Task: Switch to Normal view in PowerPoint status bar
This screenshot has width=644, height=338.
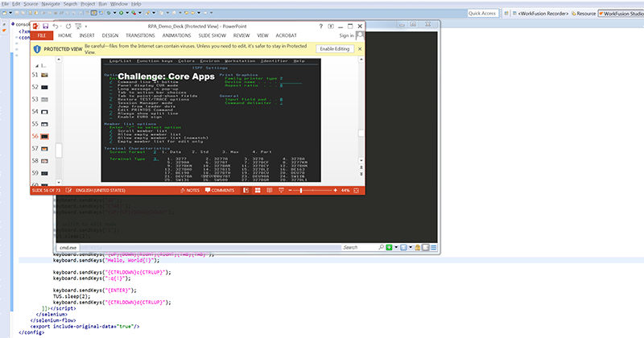Action: pos(246,190)
